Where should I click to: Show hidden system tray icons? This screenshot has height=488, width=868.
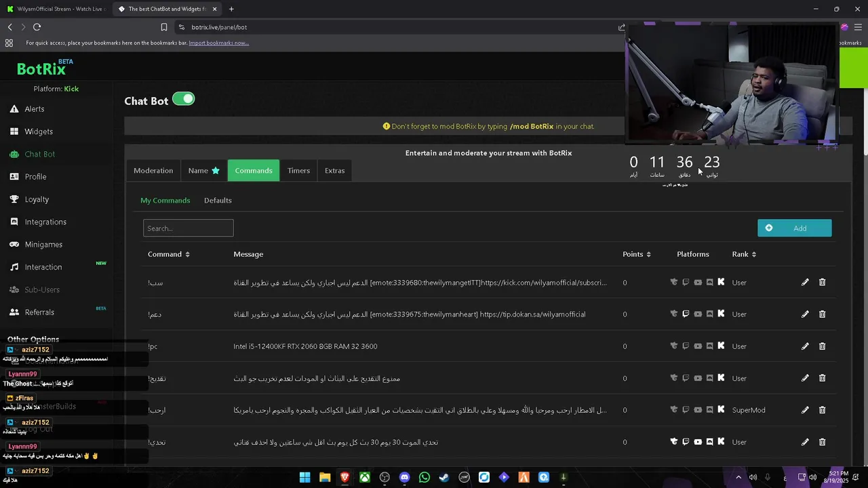pos(738,477)
